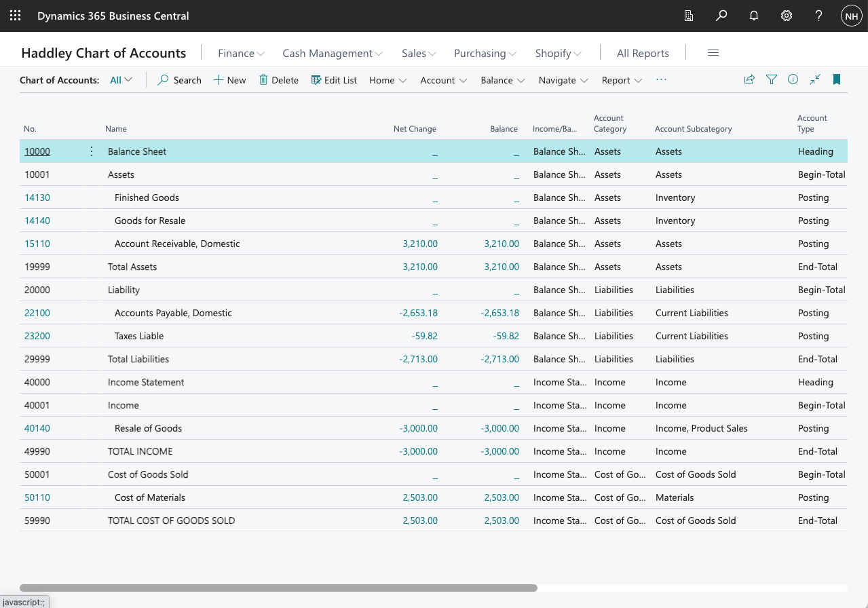This screenshot has height=608, width=868.
Task: Open the notifications bell
Action: [x=754, y=16]
